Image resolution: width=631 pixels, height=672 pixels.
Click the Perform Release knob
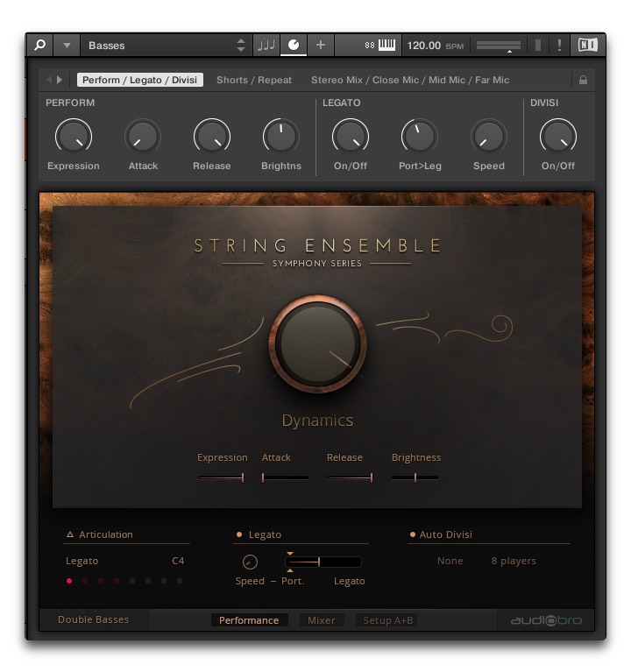[x=212, y=137]
